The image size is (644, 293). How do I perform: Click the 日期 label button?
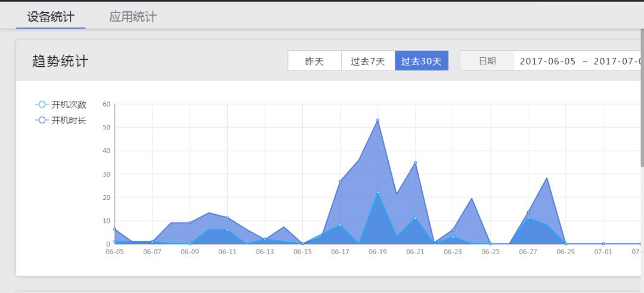click(x=487, y=61)
